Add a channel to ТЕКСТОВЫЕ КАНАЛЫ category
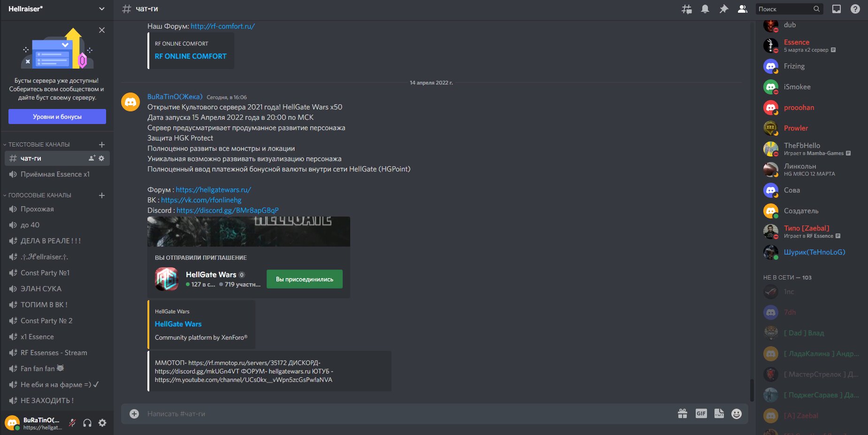This screenshot has height=435, width=868. (x=102, y=144)
